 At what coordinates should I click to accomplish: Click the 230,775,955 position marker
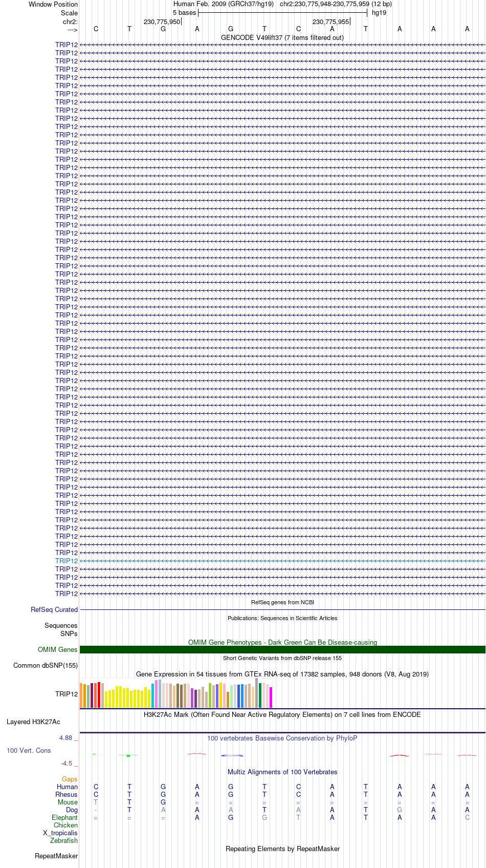(331, 22)
